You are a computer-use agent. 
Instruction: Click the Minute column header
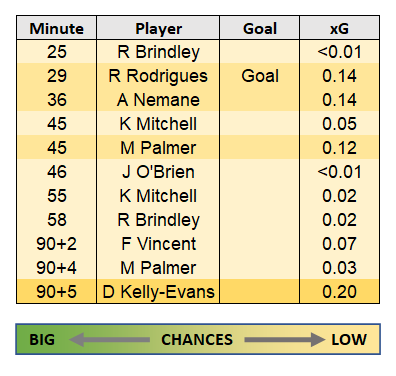pyautogui.click(x=57, y=28)
